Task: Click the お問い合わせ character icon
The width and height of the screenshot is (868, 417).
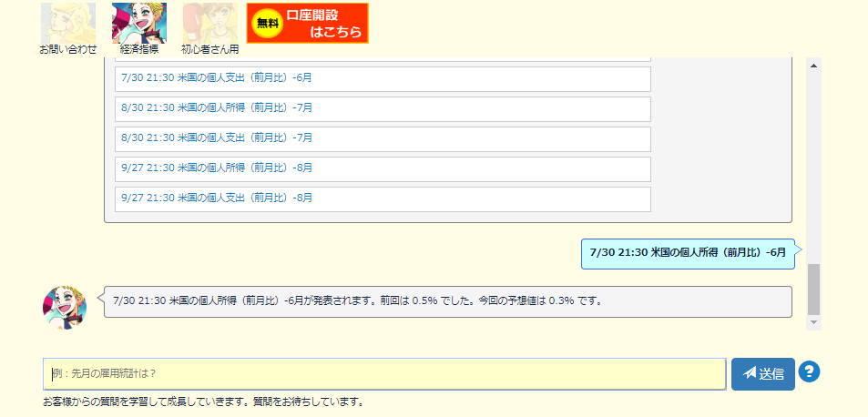Action: [67, 23]
